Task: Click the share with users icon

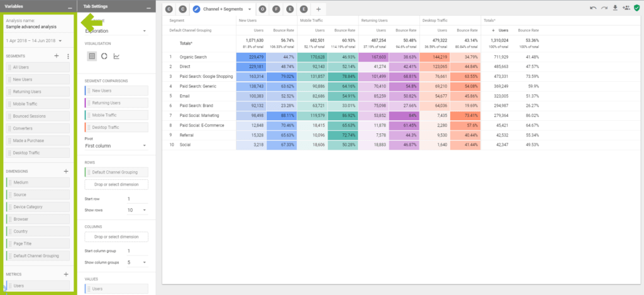Action: (625, 8)
